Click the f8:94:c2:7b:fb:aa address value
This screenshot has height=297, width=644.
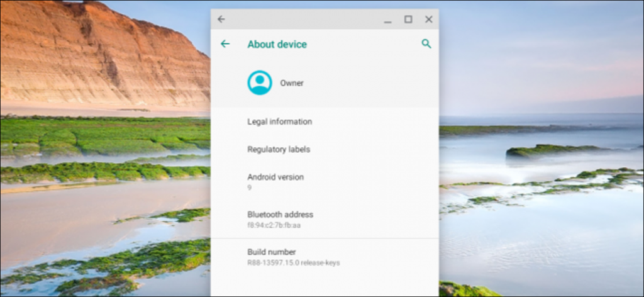tap(274, 225)
